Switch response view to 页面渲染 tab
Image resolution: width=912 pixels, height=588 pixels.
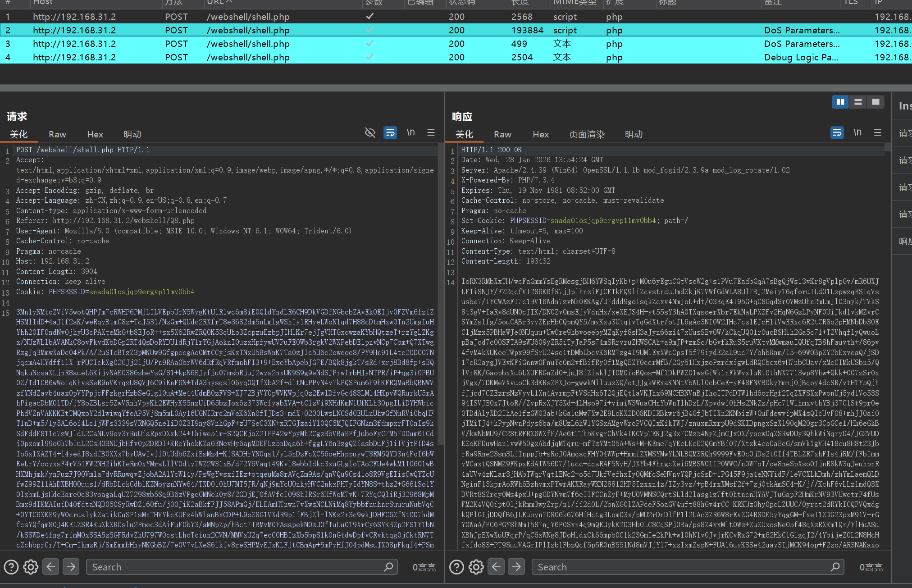(587, 134)
